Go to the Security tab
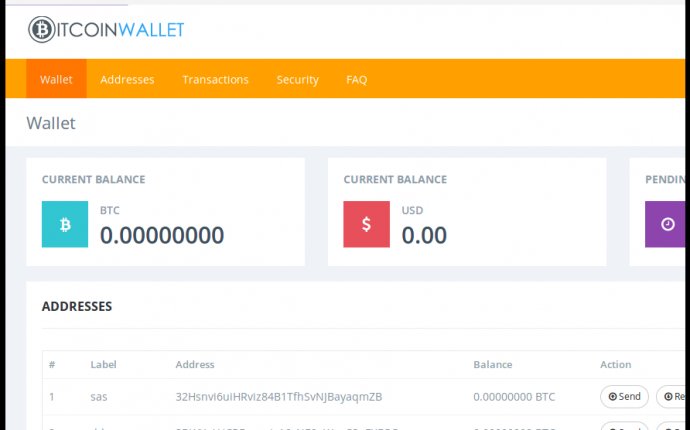 [297, 79]
